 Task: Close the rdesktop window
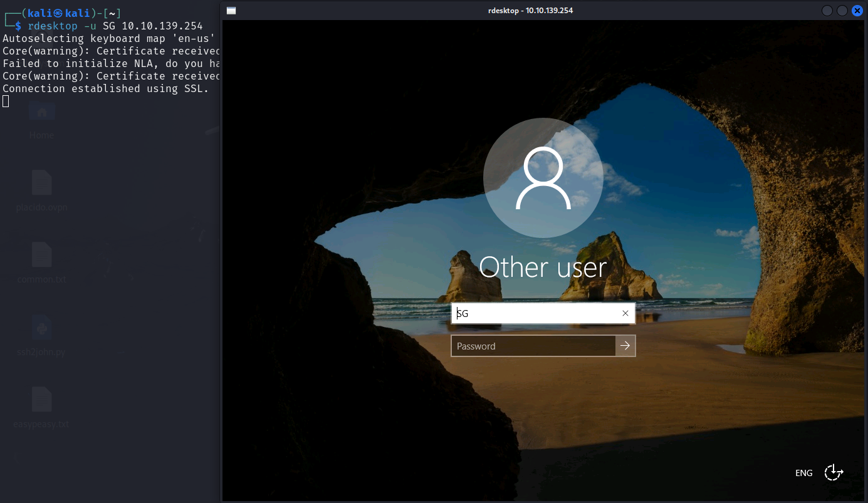(x=857, y=10)
